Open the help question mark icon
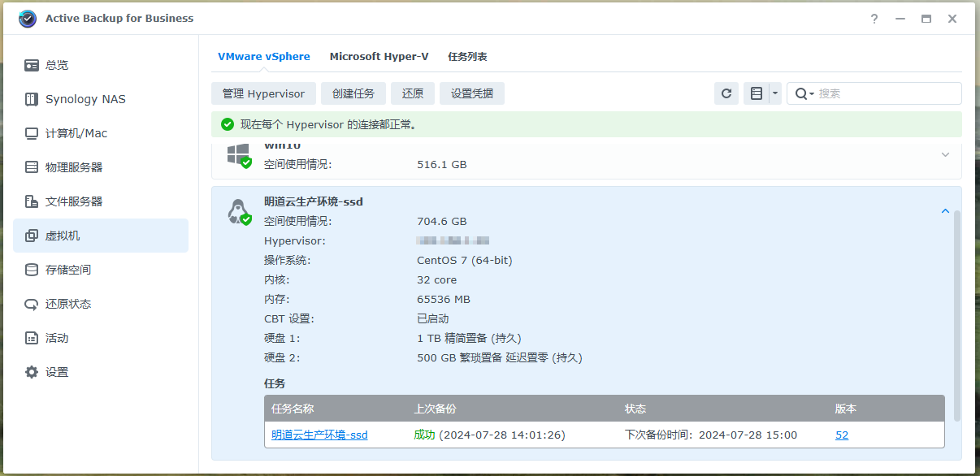Image resolution: width=980 pixels, height=476 pixels. 874,19
